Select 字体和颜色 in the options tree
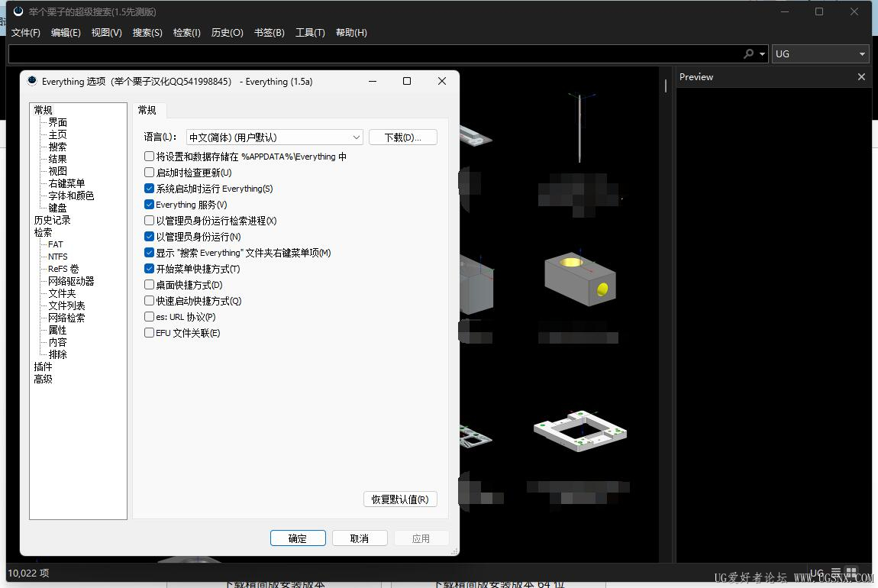Viewport: 878px width, 588px height. click(71, 195)
